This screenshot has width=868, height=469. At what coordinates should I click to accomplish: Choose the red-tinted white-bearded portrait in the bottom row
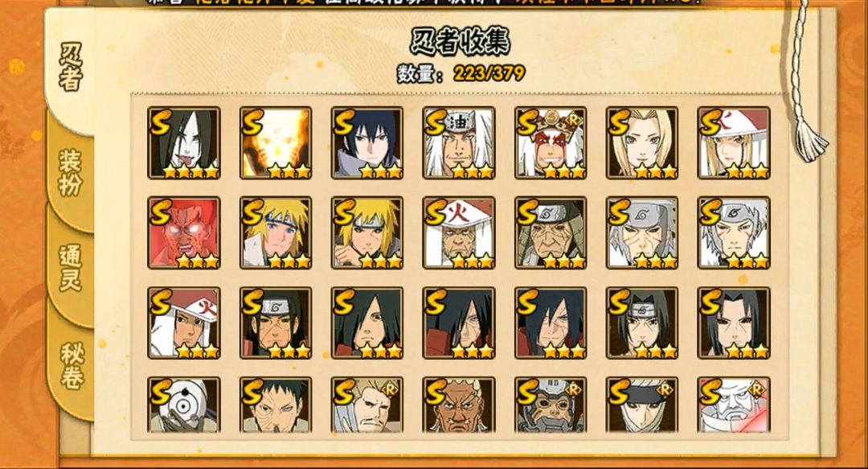click(734, 405)
